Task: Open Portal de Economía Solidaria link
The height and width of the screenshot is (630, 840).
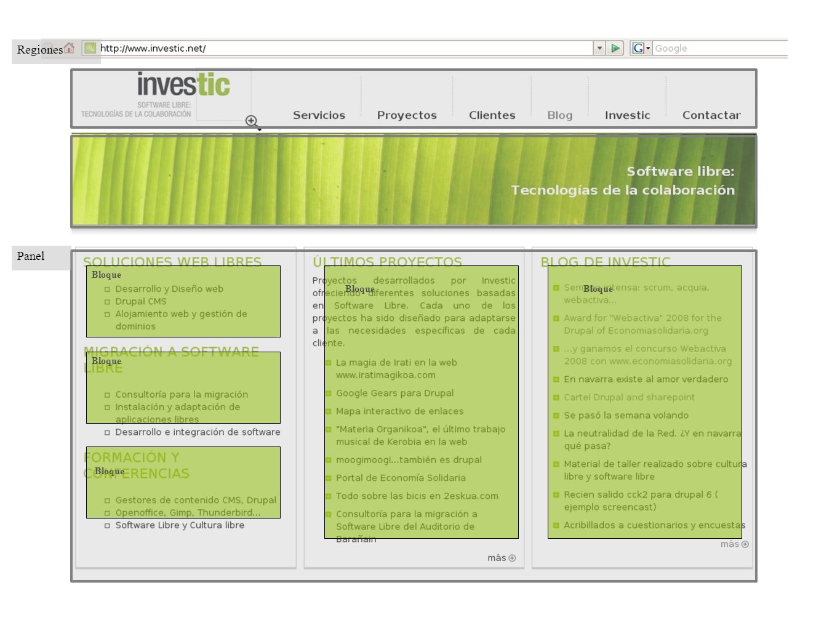Action: (x=401, y=477)
